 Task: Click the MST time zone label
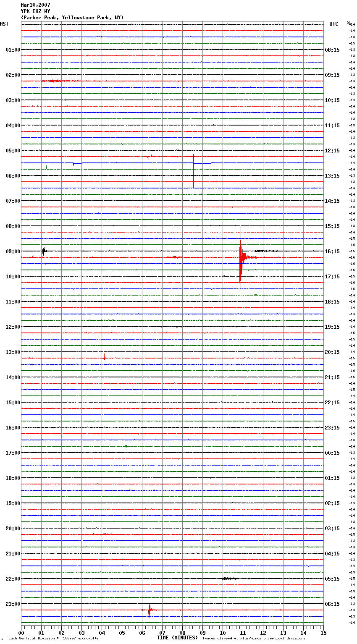click(x=4, y=24)
